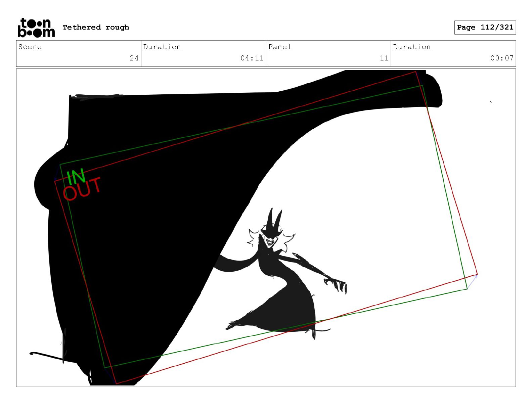Click the red 'OUT' camera label
Viewport: 532px width, 411px height.
(82, 190)
